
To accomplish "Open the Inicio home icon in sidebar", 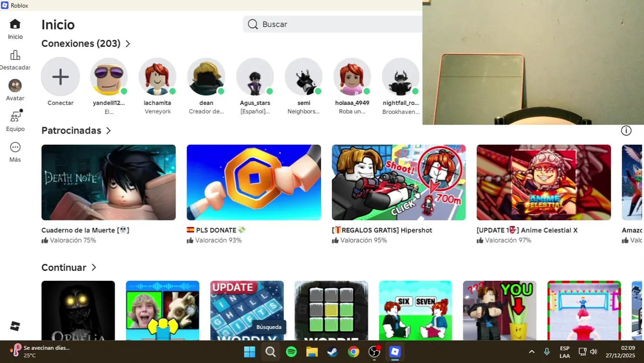I will (15, 24).
